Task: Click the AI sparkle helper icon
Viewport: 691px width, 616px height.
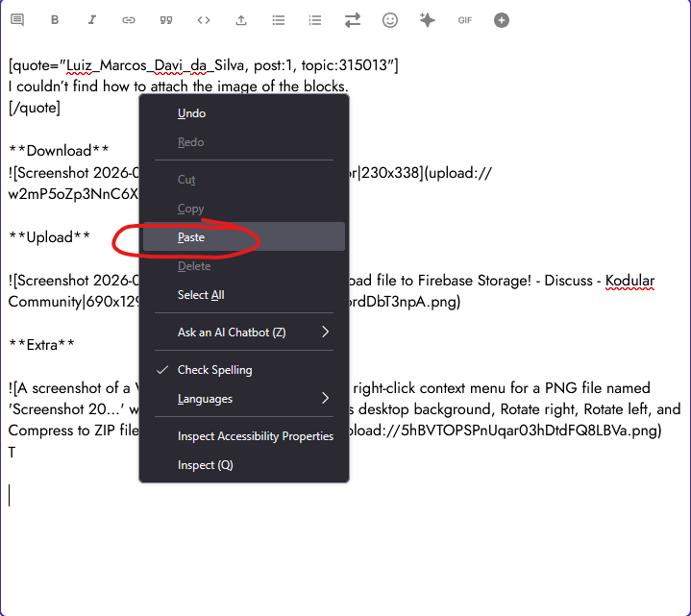Action: pyautogui.click(x=427, y=20)
